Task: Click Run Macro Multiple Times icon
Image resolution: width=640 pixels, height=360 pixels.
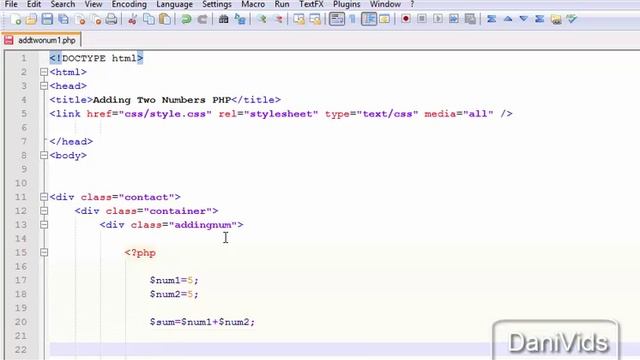Action: [x=453, y=19]
